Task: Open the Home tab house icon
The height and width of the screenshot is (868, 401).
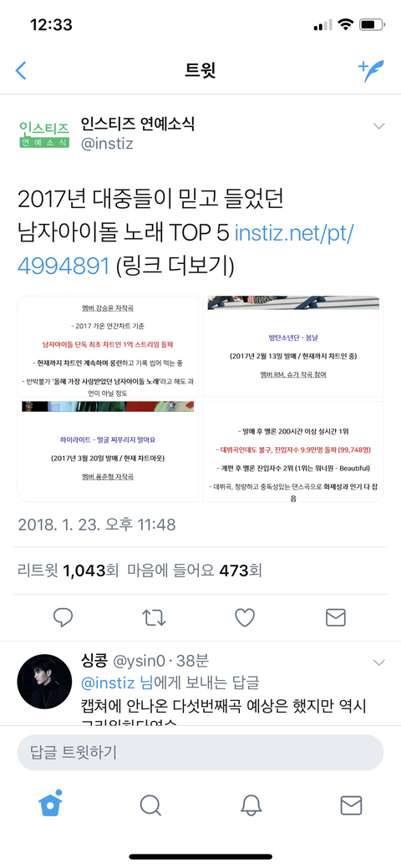Action: click(50, 804)
